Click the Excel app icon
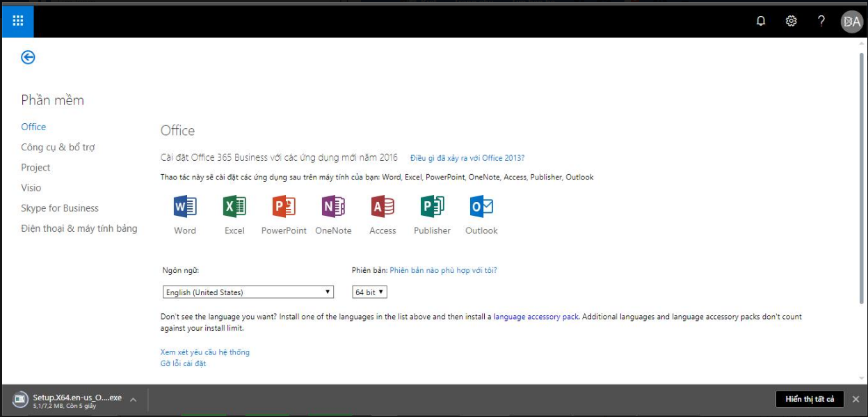Image resolution: width=868 pixels, height=417 pixels. coord(234,207)
